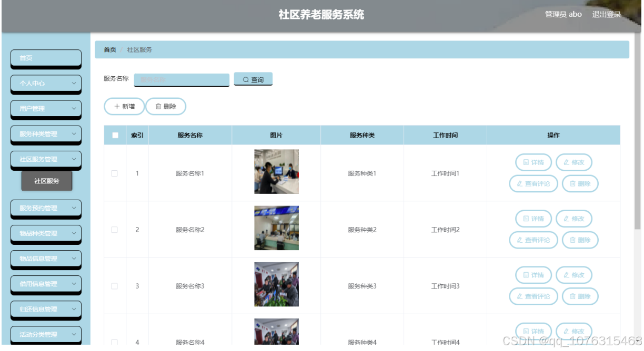Click the trash icon on top 删除 button
Viewport: 644px width, 351px height.
pos(158,106)
